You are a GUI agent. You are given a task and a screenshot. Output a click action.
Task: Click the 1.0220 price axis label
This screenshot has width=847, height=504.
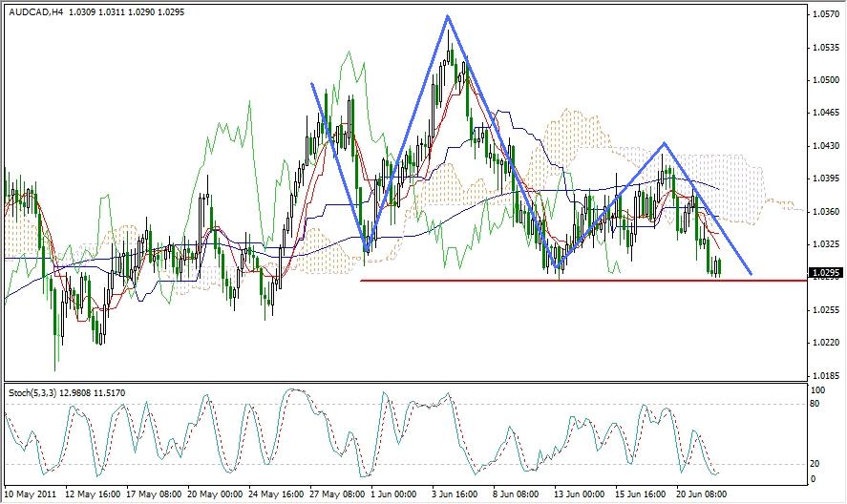click(x=825, y=342)
